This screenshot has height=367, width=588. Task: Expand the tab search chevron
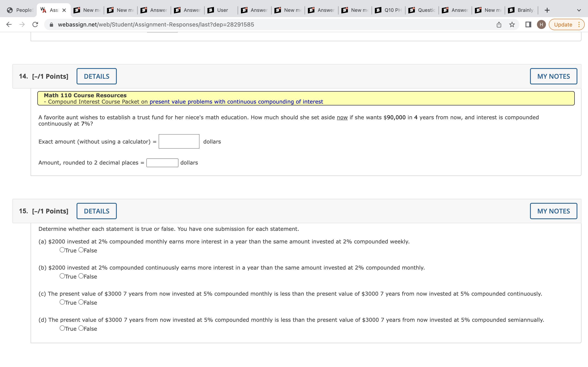pyautogui.click(x=579, y=10)
